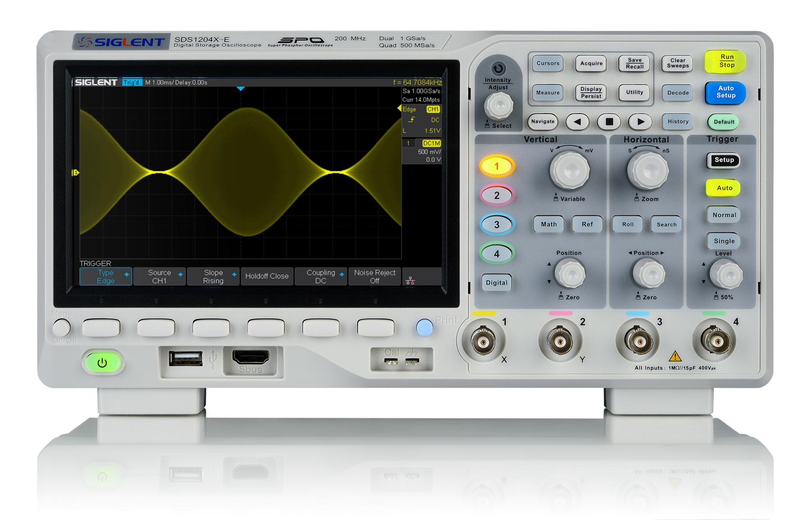
Task: Open the Utility menu
Action: 634,92
